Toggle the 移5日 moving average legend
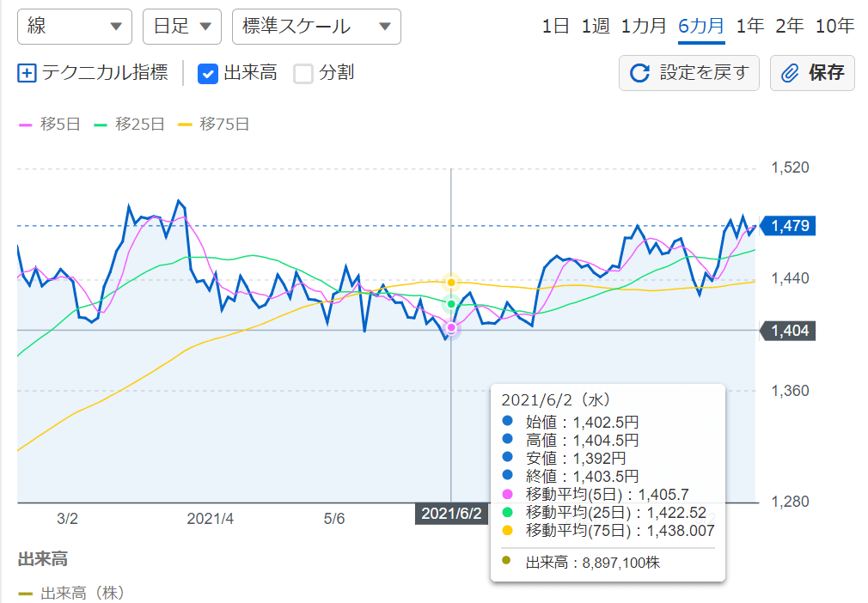This screenshot has width=868, height=603. (50, 124)
